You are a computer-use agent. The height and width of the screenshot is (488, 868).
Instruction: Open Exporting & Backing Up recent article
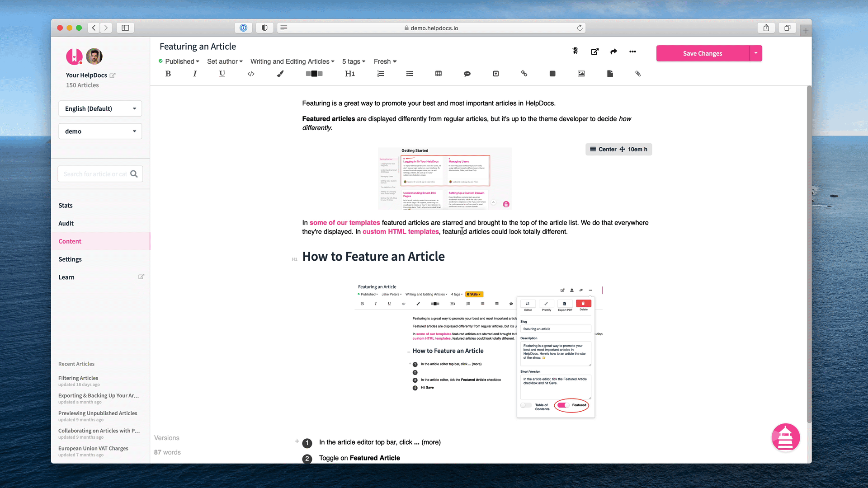pyautogui.click(x=99, y=396)
